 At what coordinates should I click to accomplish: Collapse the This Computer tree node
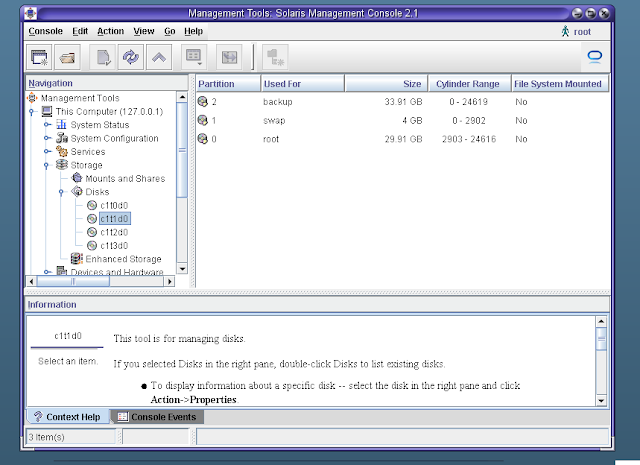(31, 112)
